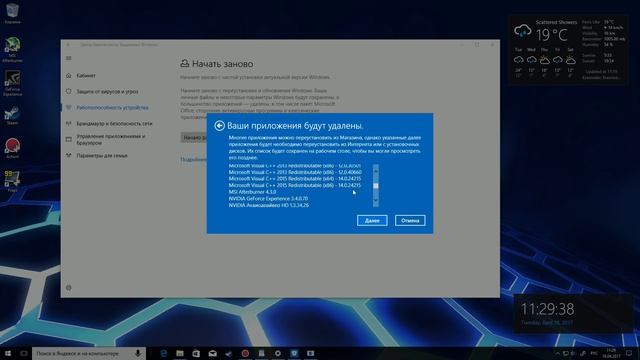Image resolution: width=640 pixels, height=360 pixels.
Task: Click the heart icon for device health
Action: [69, 107]
